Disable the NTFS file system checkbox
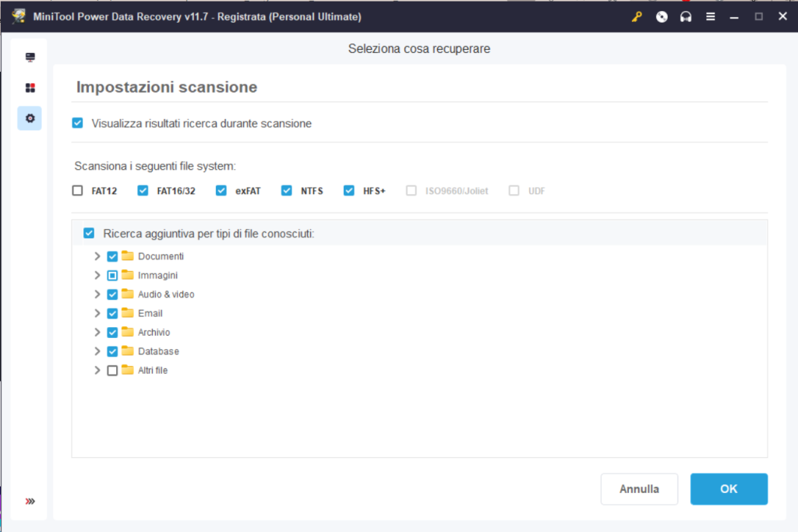Image resolution: width=798 pixels, height=532 pixels. 287,191
